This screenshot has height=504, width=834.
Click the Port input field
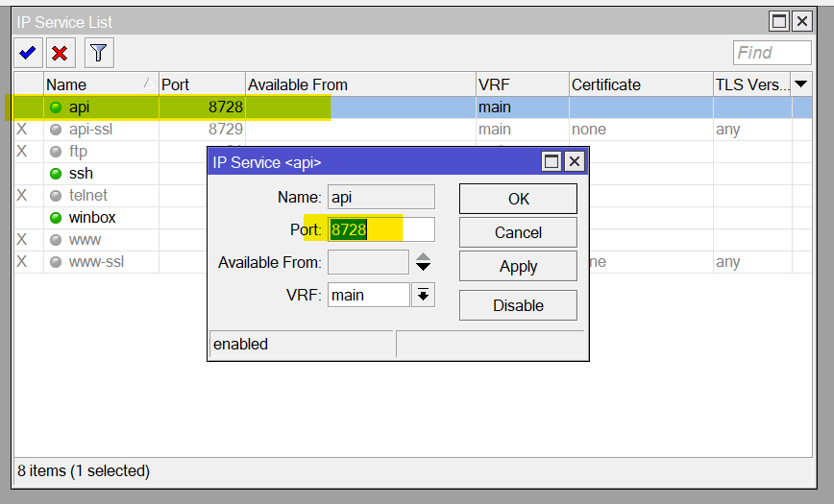tap(381, 229)
